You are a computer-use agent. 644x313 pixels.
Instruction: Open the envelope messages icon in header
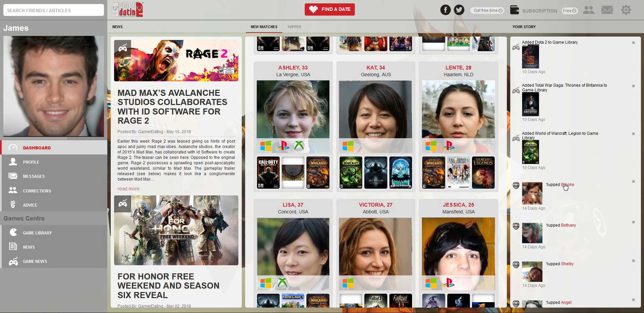click(607, 10)
